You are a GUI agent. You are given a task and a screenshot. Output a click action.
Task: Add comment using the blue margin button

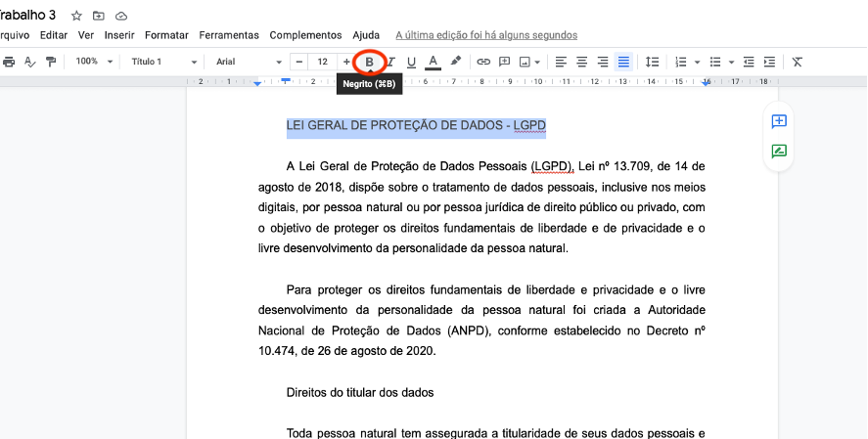pos(779,121)
